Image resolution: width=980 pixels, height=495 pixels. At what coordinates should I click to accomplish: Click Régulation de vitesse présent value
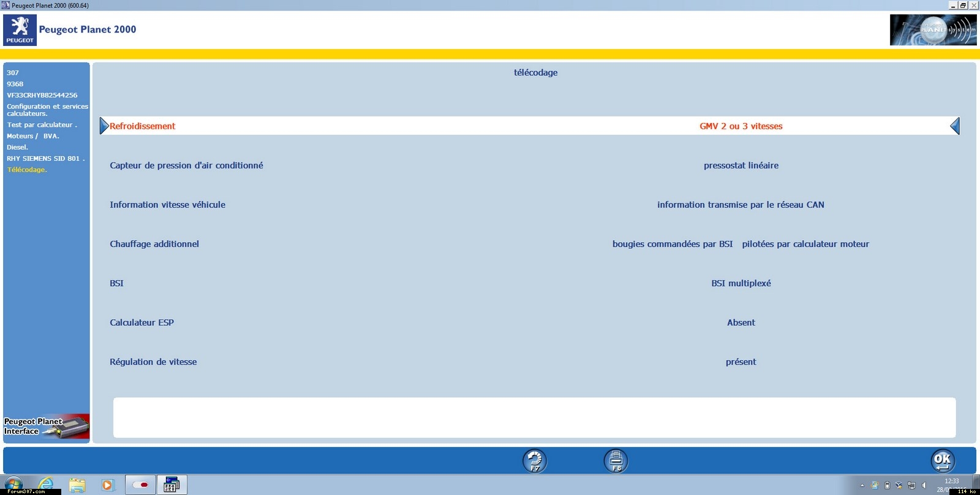741,361
